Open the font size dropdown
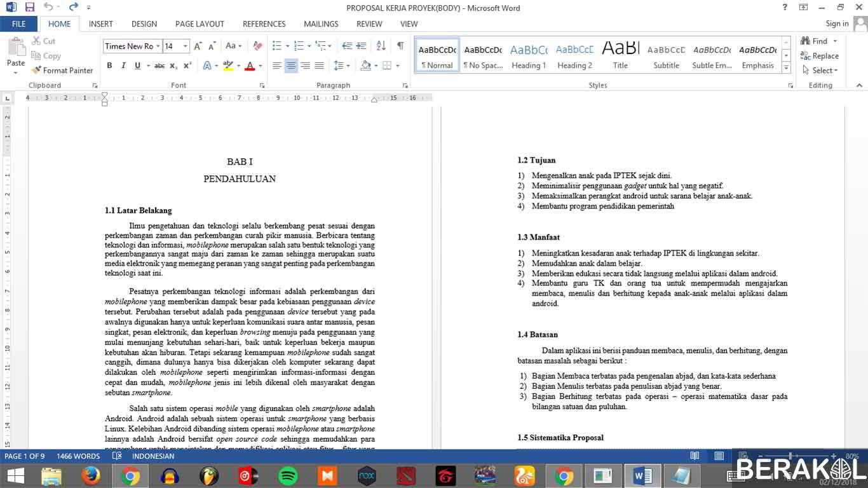 click(x=186, y=46)
